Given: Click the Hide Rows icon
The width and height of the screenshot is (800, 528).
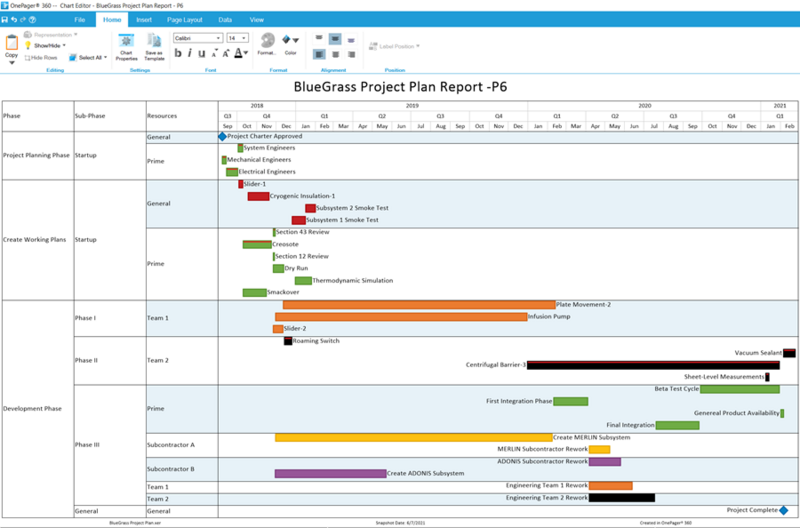Looking at the screenshot, I should tap(28, 58).
